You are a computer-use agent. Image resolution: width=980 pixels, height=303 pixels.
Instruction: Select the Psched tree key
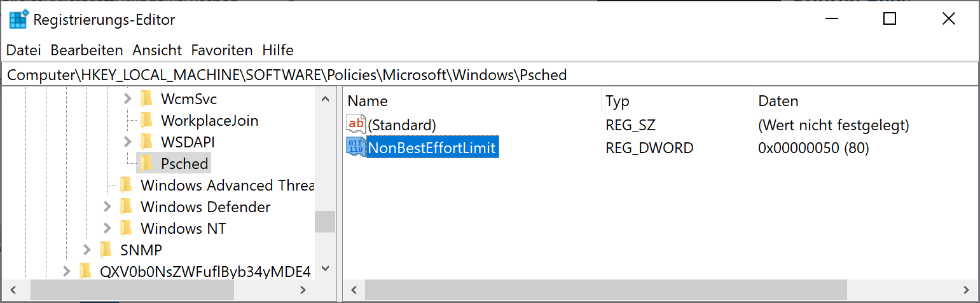184,164
